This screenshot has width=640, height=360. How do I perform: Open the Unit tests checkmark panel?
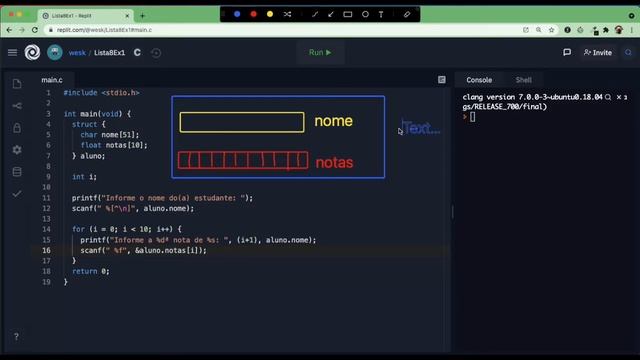coord(17,194)
